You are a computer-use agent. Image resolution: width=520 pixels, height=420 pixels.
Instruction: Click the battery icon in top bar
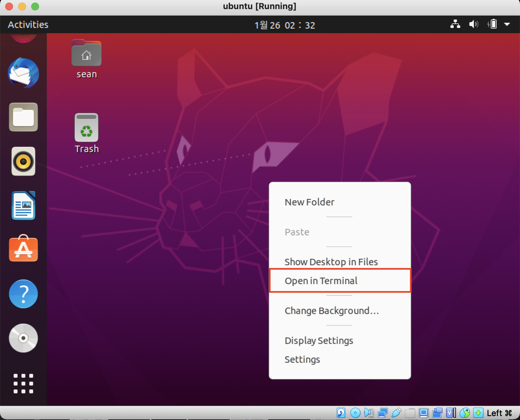click(492, 24)
